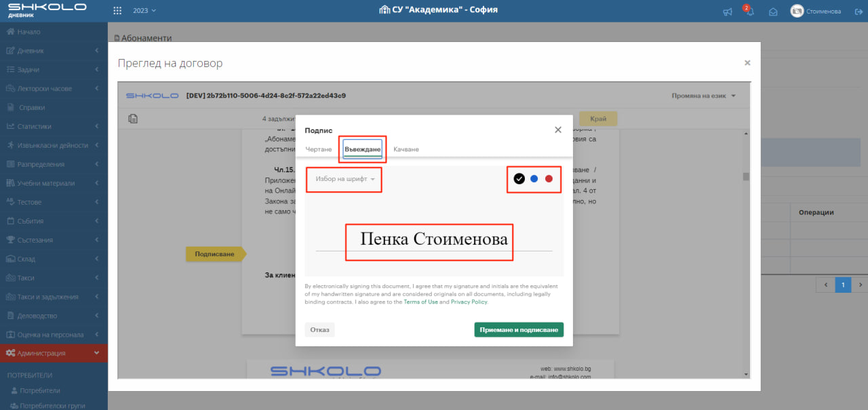868x410 pixels.
Task: Click the Отказ button
Action: tap(319, 330)
